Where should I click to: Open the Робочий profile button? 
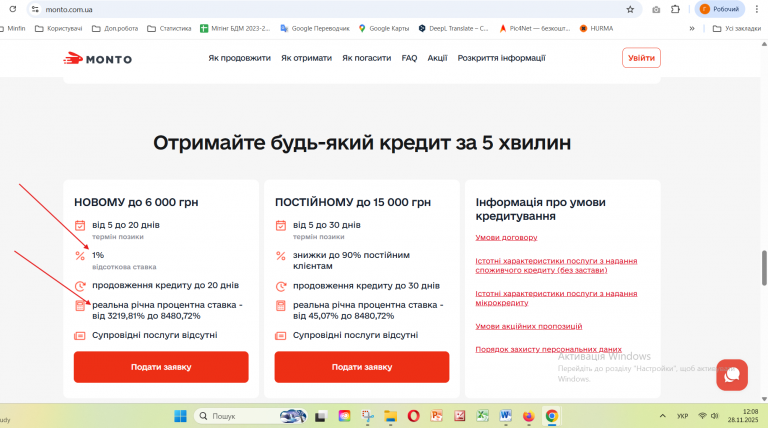coord(720,9)
